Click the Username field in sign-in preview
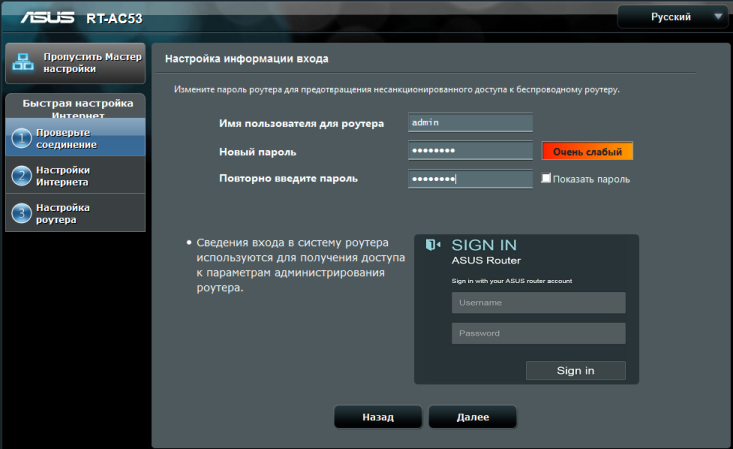The height and width of the screenshot is (449, 733). (x=539, y=303)
